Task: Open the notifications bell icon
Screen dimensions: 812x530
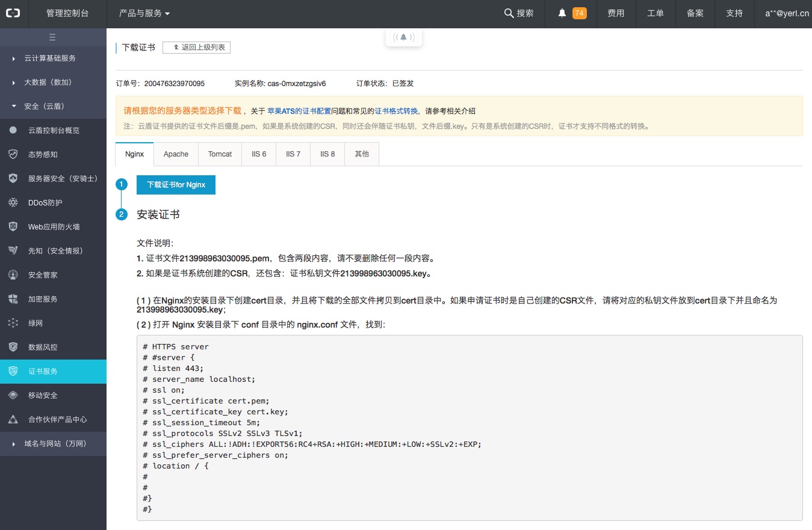Action: pyautogui.click(x=562, y=13)
